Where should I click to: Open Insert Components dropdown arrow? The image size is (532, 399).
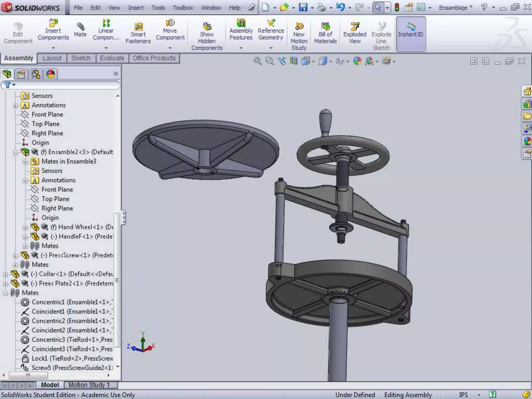pos(53,48)
